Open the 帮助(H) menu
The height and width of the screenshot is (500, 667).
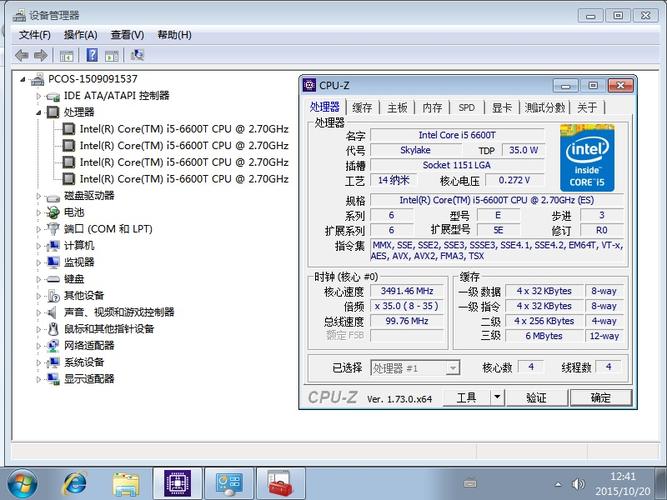(x=174, y=35)
